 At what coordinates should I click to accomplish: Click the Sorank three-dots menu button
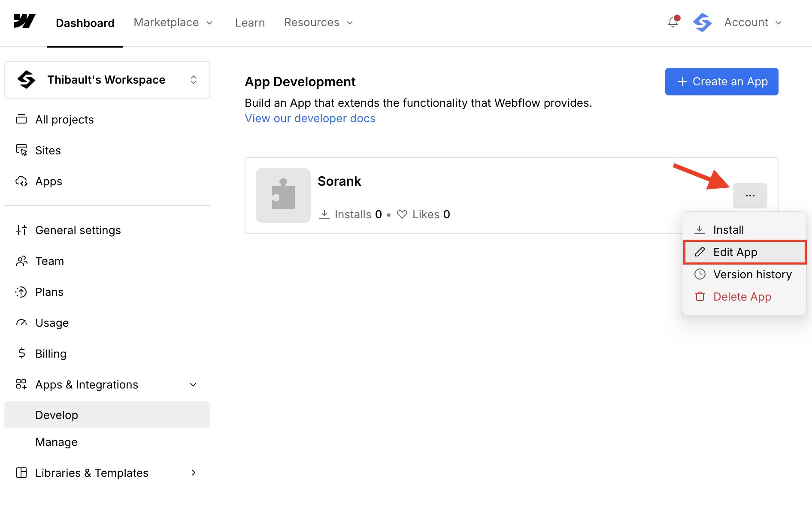click(750, 196)
